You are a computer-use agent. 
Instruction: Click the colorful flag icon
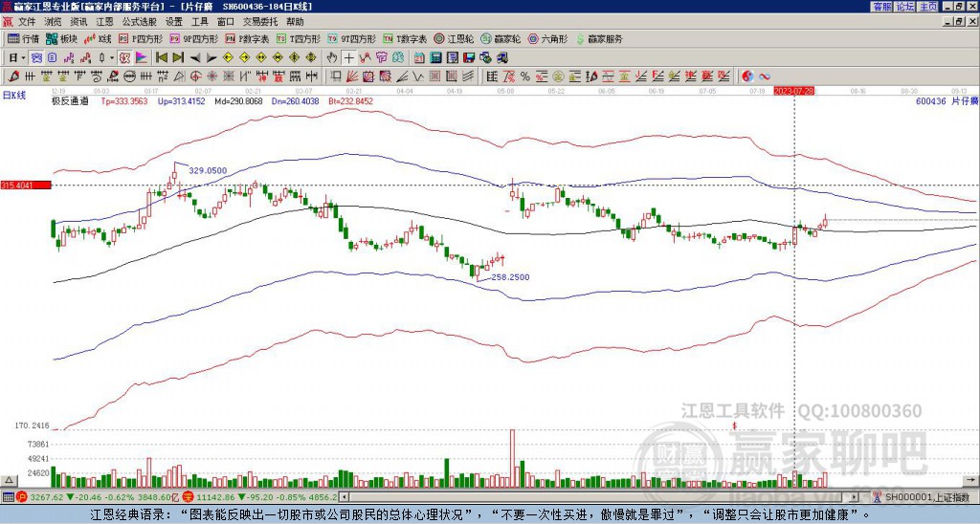[x=142, y=58]
